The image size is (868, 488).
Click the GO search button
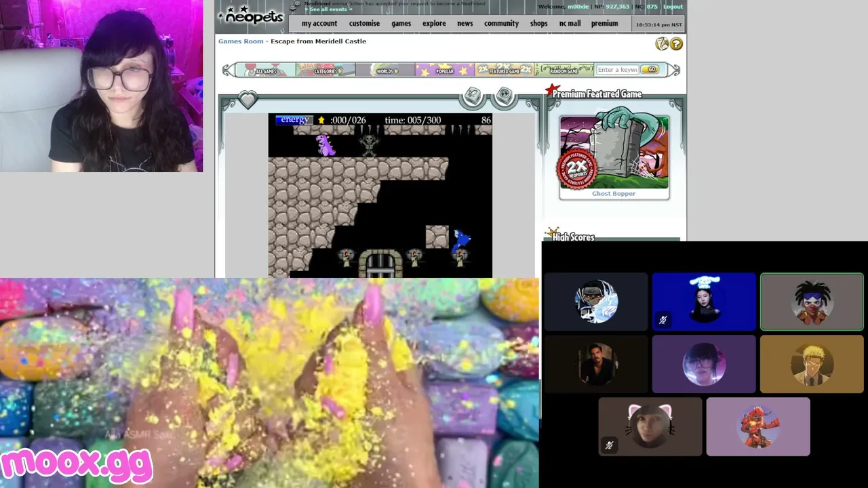pos(650,70)
